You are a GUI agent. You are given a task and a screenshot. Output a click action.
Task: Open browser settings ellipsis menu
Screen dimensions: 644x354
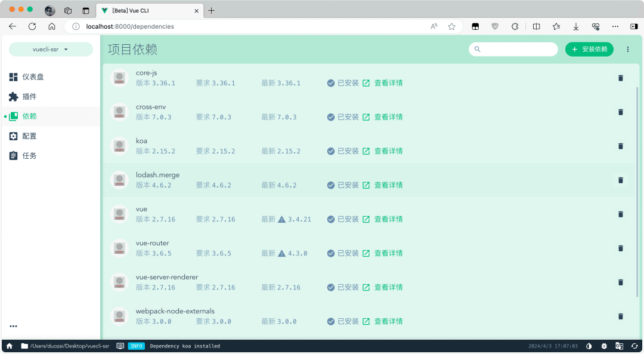point(615,26)
